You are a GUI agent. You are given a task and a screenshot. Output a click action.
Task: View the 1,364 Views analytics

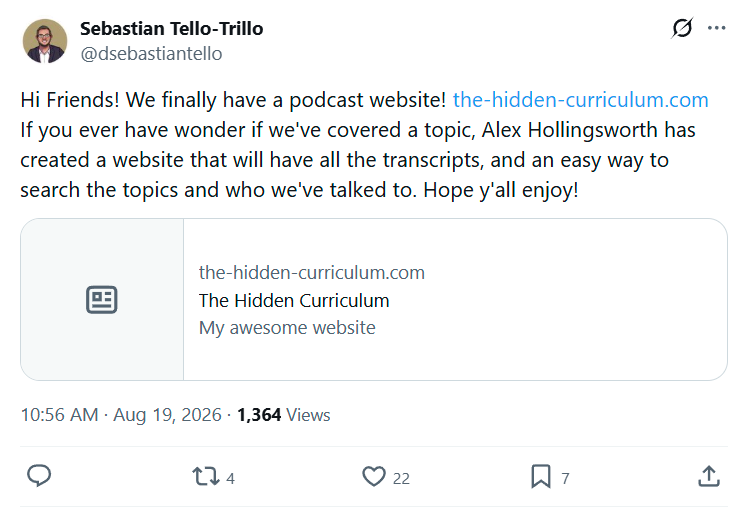pos(283,415)
